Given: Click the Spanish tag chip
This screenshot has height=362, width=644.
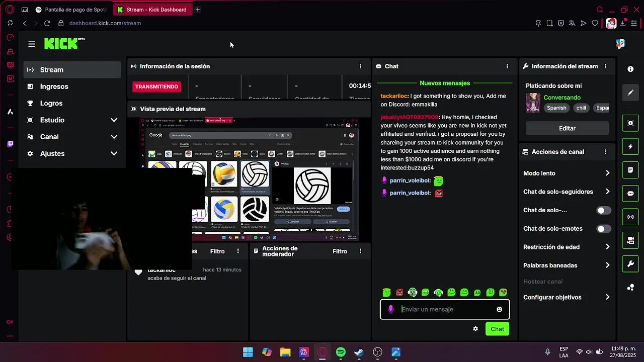Looking at the screenshot, I should pyautogui.click(x=556, y=108).
